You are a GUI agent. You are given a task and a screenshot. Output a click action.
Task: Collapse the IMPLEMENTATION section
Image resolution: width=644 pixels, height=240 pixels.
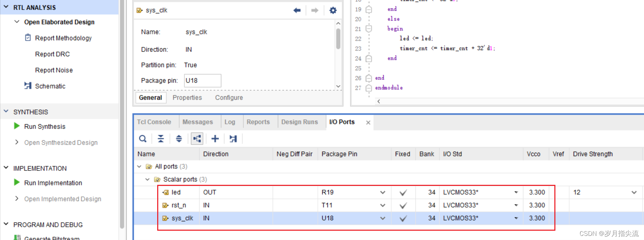coord(6,168)
